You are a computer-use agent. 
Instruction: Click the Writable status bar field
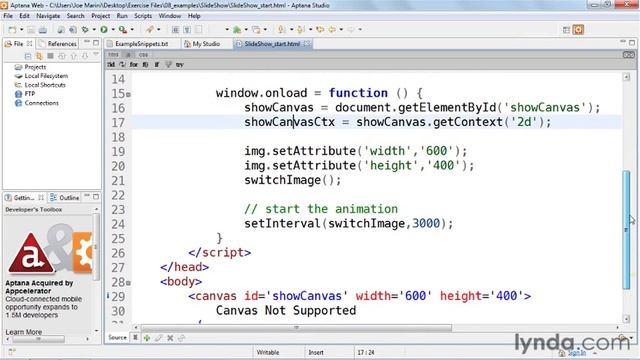[268, 352]
